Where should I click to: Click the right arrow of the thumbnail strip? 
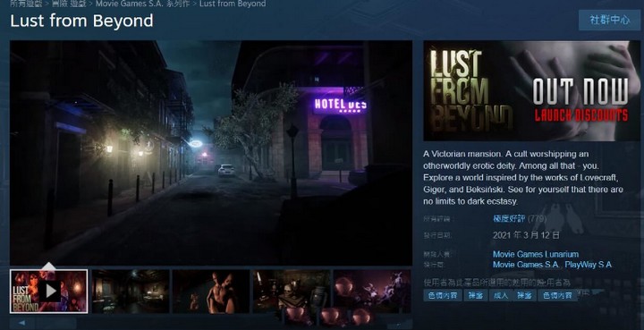(x=400, y=325)
